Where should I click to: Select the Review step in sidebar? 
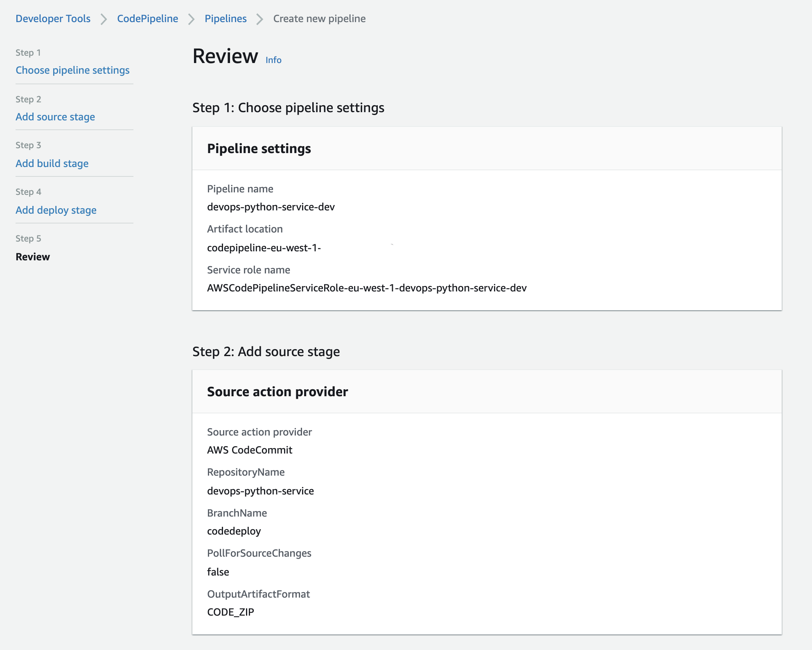point(33,257)
